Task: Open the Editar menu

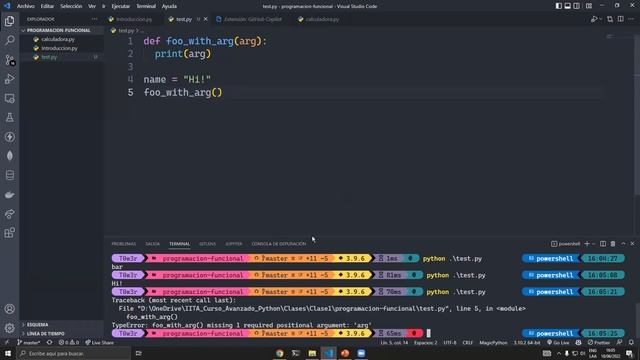Action: (x=47, y=6)
